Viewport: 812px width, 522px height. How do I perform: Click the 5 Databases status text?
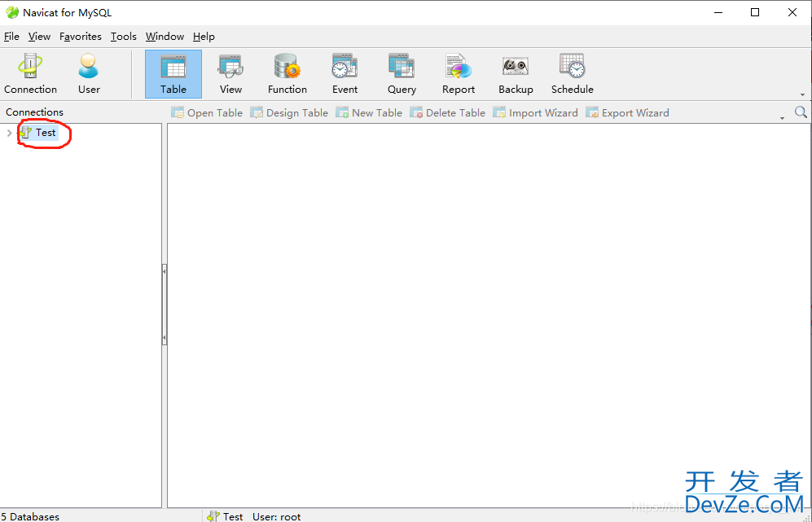(x=30, y=516)
